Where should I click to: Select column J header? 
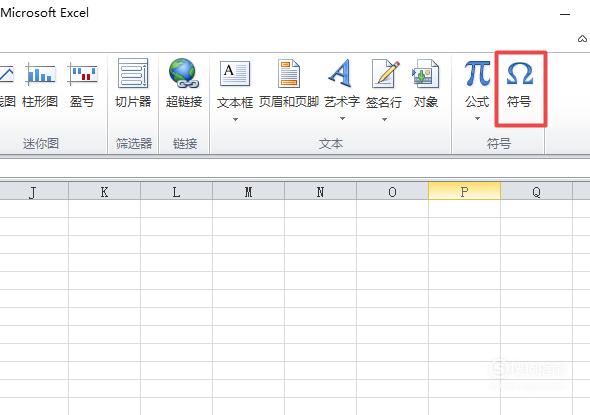tap(34, 192)
